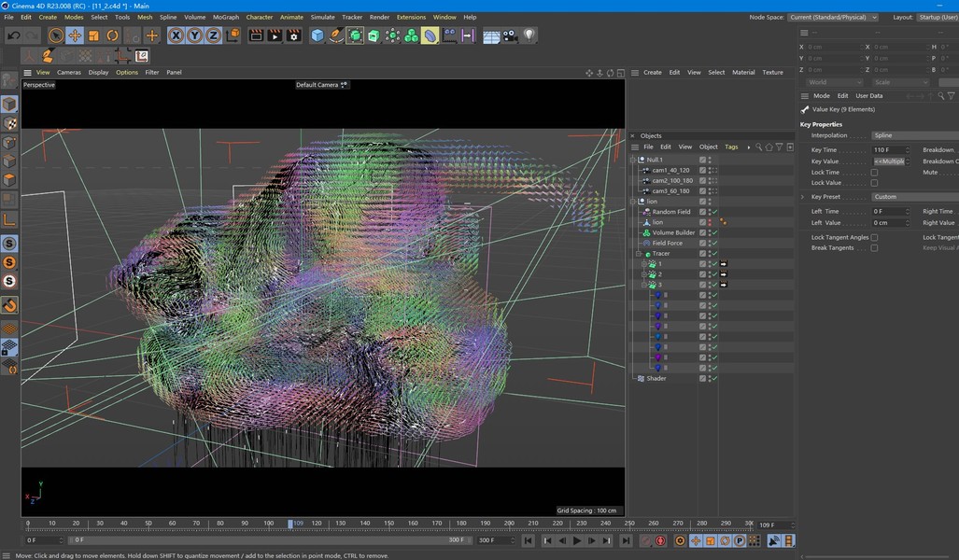This screenshot has width=959, height=560.
Task: Open the MoGraph menu
Action: [x=225, y=17]
